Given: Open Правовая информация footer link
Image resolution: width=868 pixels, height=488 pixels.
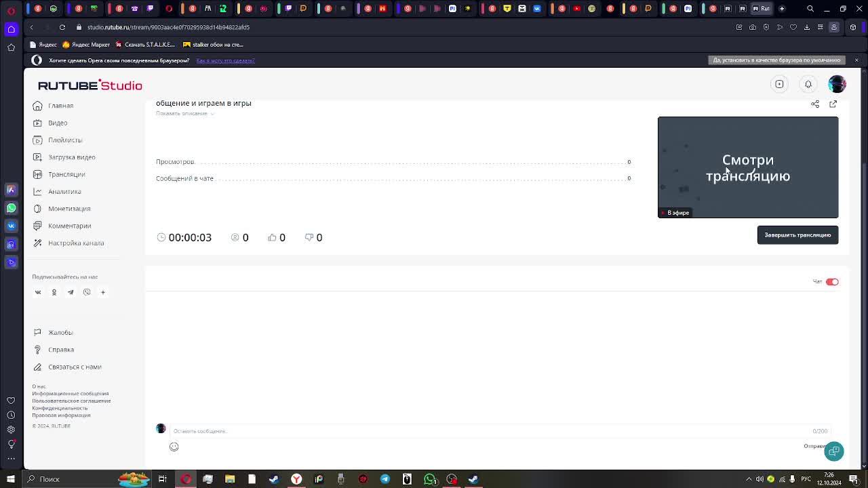Looking at the screenshot, I should (x=61, y=415).
